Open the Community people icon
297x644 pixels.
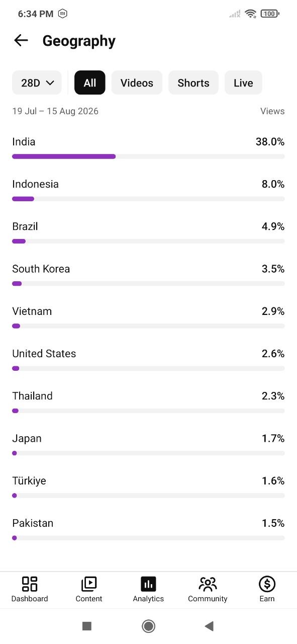coord(208,584)
